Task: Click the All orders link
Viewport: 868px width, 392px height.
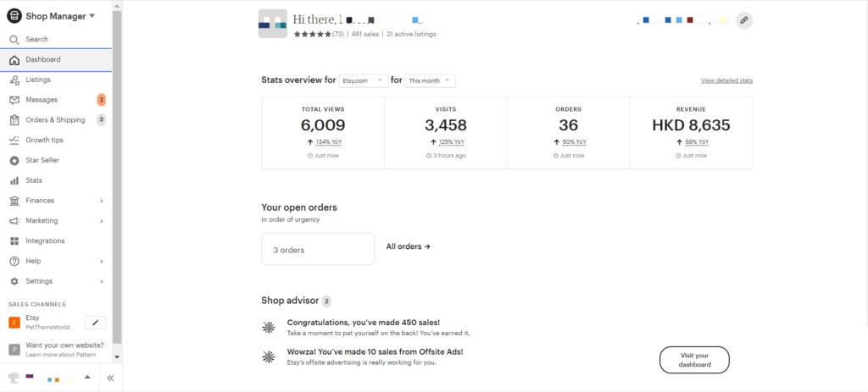Action: [x=408, y=246]
